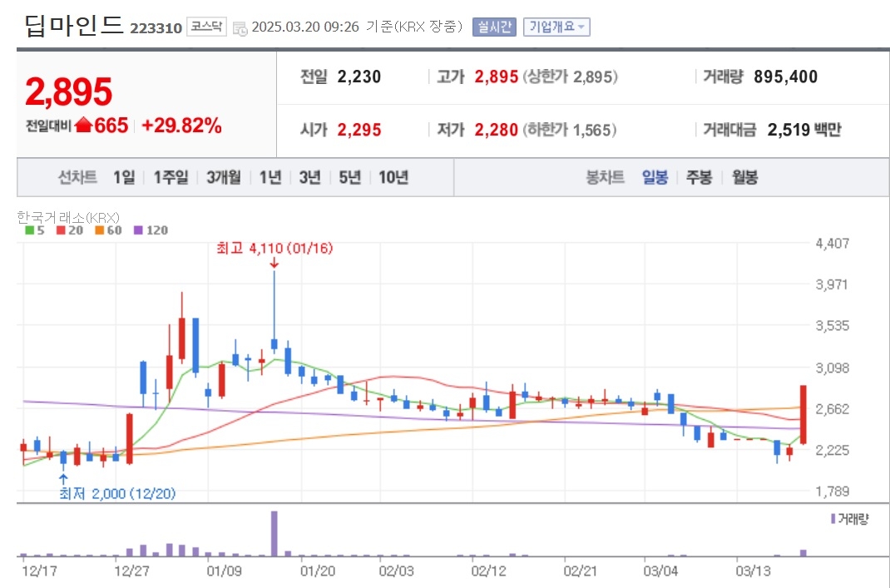Click the 02/12 date axis label
This screenshot has height=588, width=890.
489,571
